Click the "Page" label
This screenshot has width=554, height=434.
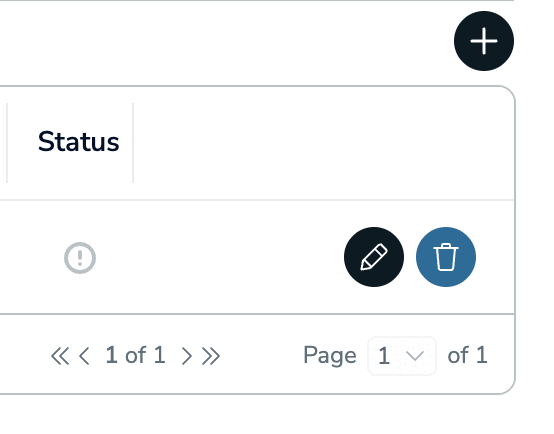[x=330, y=356]
